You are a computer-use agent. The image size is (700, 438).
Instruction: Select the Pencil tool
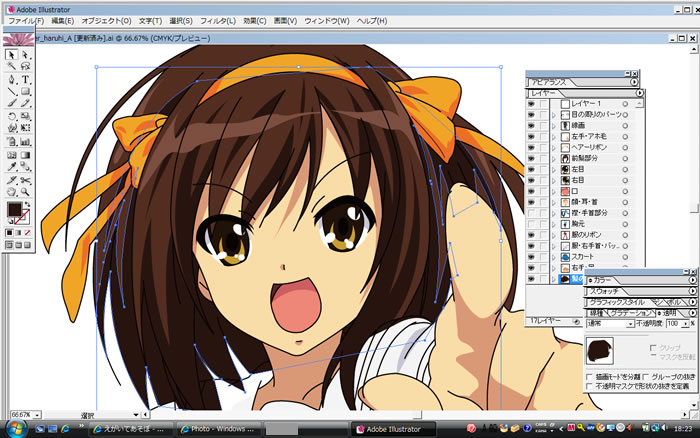coord(25,103)
